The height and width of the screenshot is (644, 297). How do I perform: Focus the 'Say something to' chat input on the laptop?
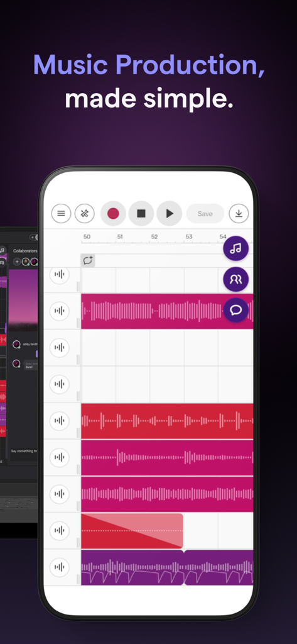[24, 451]
